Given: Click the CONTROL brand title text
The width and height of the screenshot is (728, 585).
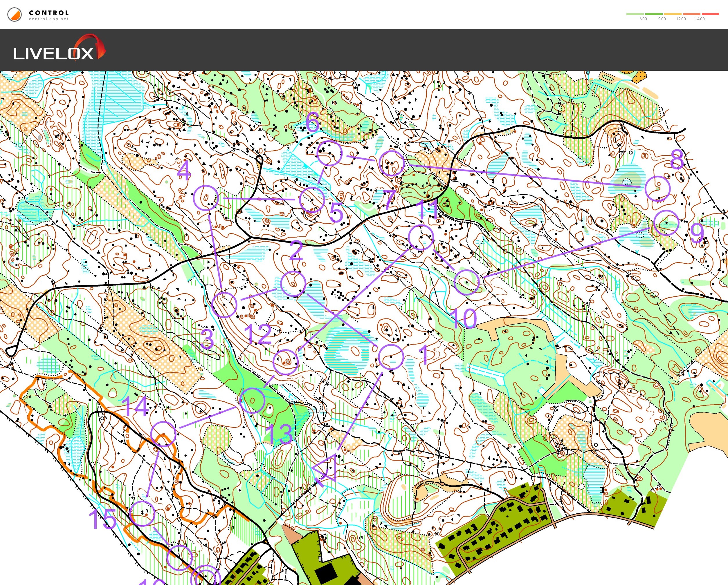Looking at the screenshot, I should coord(49,13).
